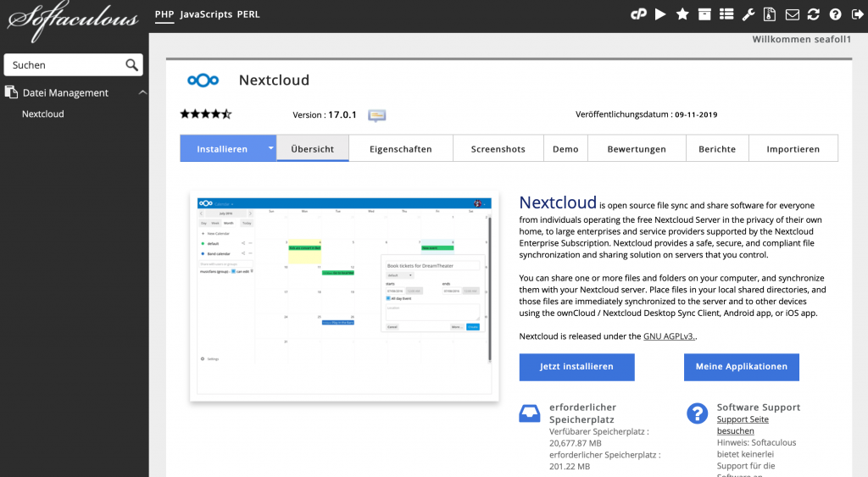
Task: Click the archive box installations icon
Action: pyautogui.click(x=704, y=14)
